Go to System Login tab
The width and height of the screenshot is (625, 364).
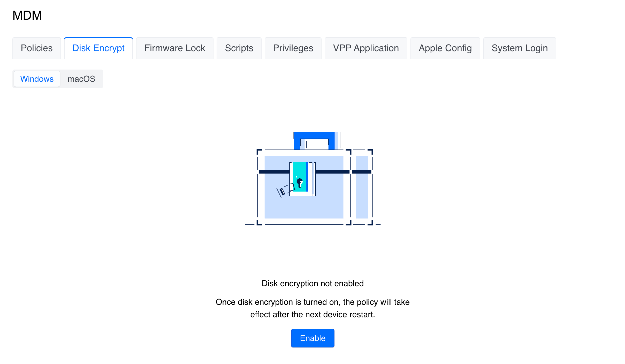(520, 48)
